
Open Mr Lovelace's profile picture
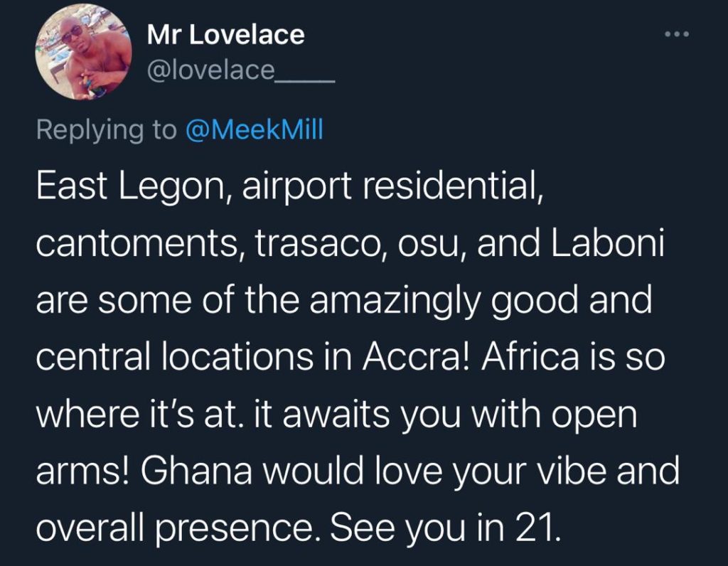tap(84, 51)
